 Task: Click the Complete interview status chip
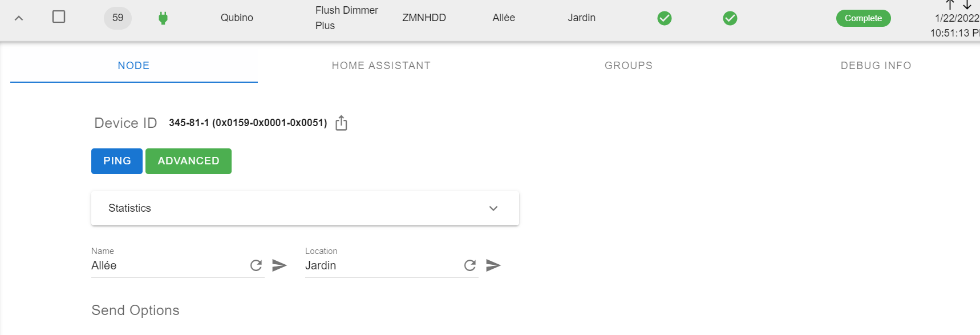point(863,18)
